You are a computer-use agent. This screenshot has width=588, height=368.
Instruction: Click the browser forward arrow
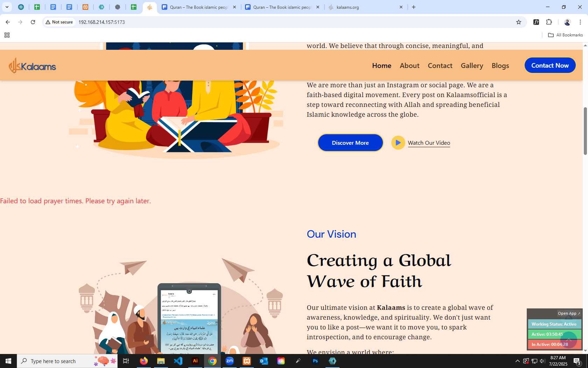coord(20,22)
